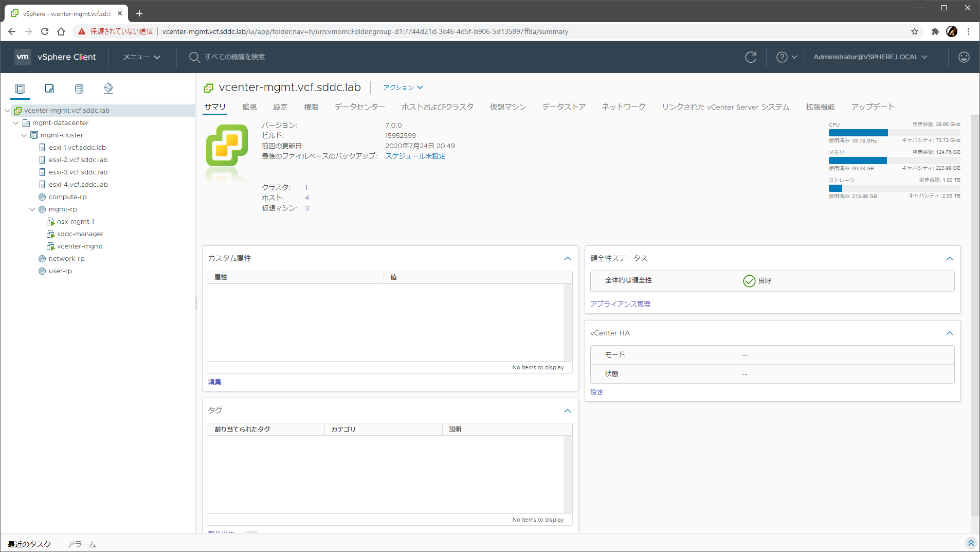Image resolution: width=980 pixels, height=552 pixels.
Task: Collapse the mgmt-datacenter tree node
Action: [x=16, y=123]
